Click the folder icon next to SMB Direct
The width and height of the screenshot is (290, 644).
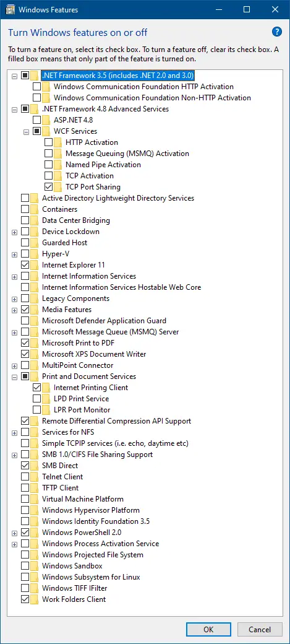[x=35, y=466]
